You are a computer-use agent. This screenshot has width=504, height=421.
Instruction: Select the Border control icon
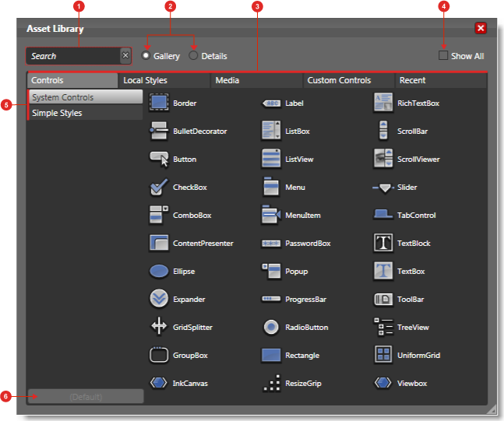pyautogui.click(x=159, y=103)
